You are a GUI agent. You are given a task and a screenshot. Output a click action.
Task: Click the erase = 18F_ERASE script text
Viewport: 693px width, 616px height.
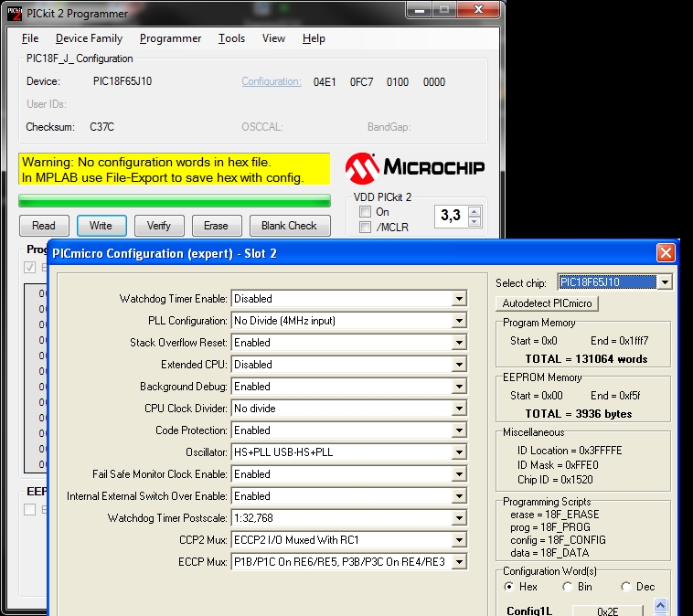point(555,515)
